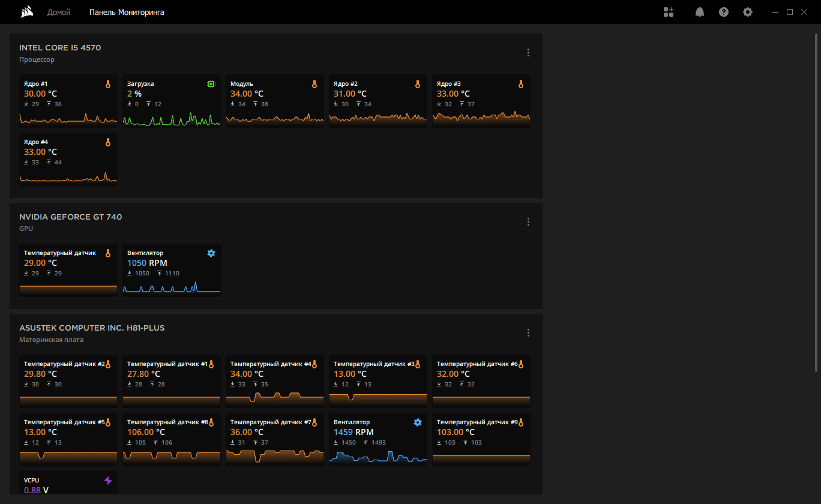Screen dimensions: 821x504
Task: Click the 36.00 °C sensor #7 value
Action: (247, 432)
